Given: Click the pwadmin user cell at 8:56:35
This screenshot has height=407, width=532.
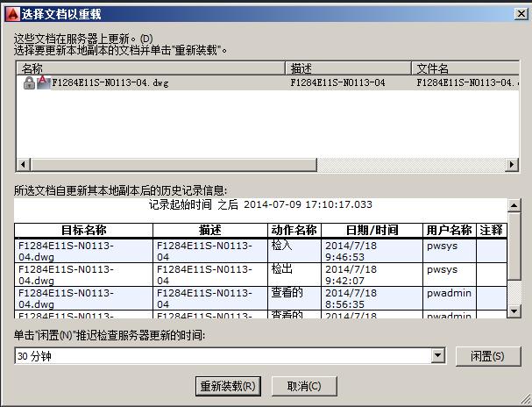Looking at the screenshot, I should (x=450, y=298).
